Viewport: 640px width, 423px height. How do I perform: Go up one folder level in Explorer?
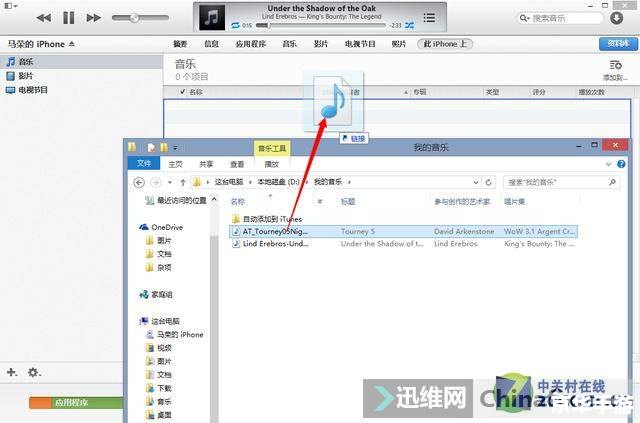click(x=183, y=183)
